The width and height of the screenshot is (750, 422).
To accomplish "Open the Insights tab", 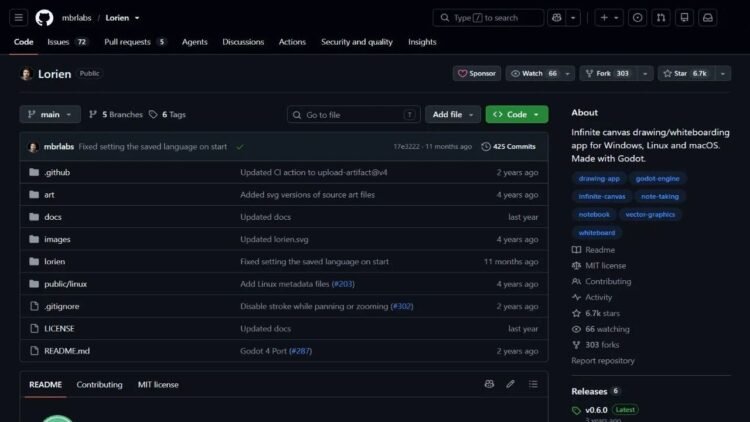I will tap(422, 42).
